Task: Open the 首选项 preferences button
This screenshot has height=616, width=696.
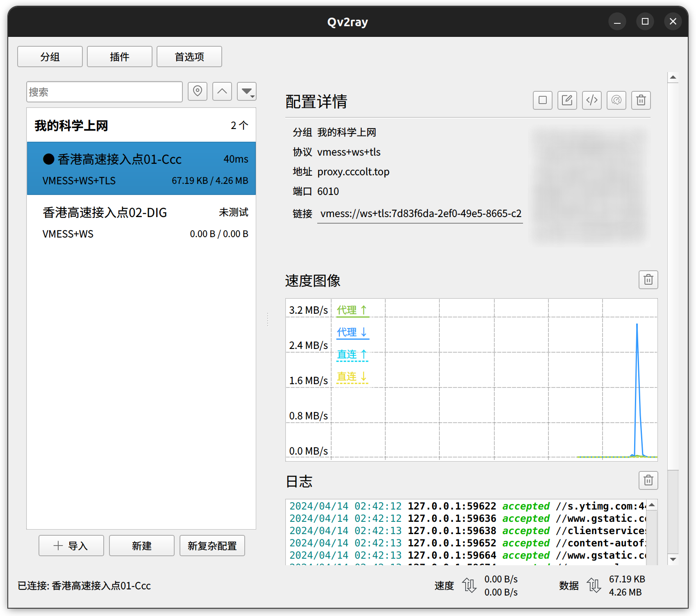Action: (189, 57)
